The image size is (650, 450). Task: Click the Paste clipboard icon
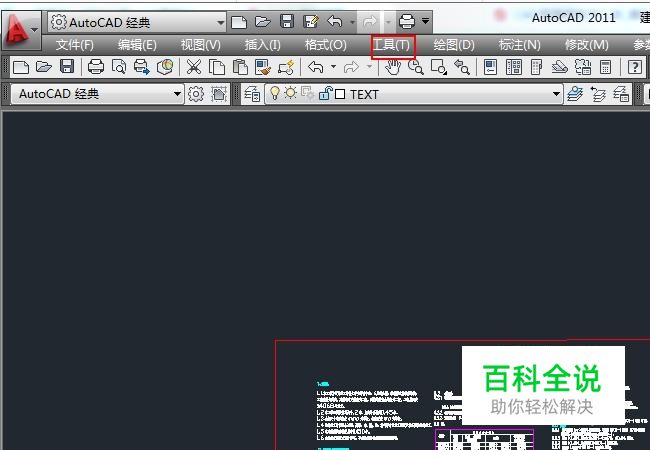240,67
